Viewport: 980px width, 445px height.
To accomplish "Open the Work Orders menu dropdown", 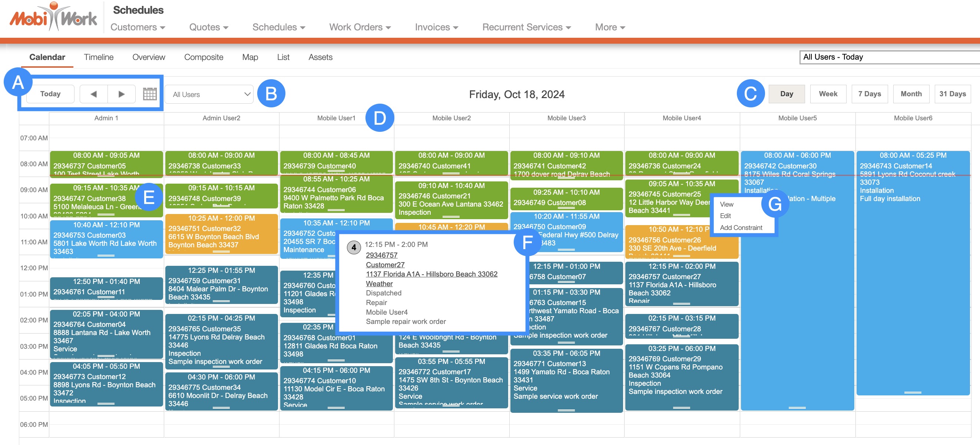I will [x=360, y=27].
